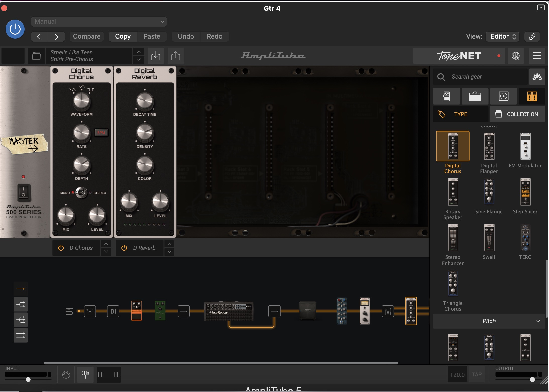Select the parallel lines routing icon
Viewport: 549px width, 392px height.
pyautogui.click(x=21, y=335)
